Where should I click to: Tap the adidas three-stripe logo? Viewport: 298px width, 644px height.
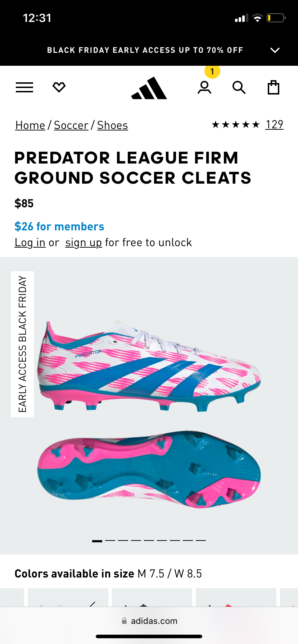(x=149, y=88)
